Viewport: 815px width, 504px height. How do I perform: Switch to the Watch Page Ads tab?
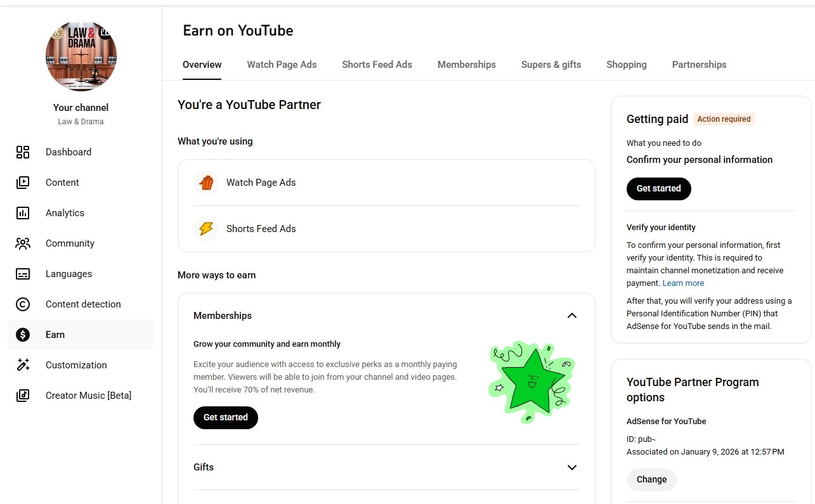(282, 65)
